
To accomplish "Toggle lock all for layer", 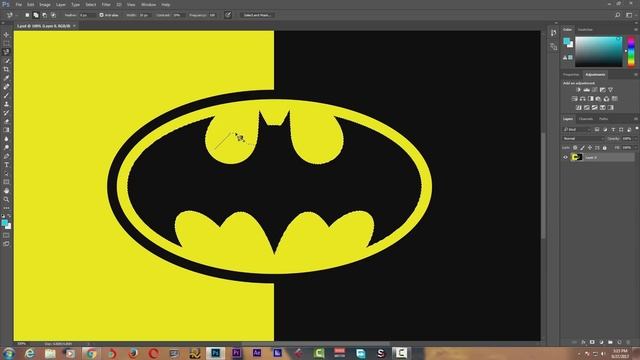I will click(604, 148).
